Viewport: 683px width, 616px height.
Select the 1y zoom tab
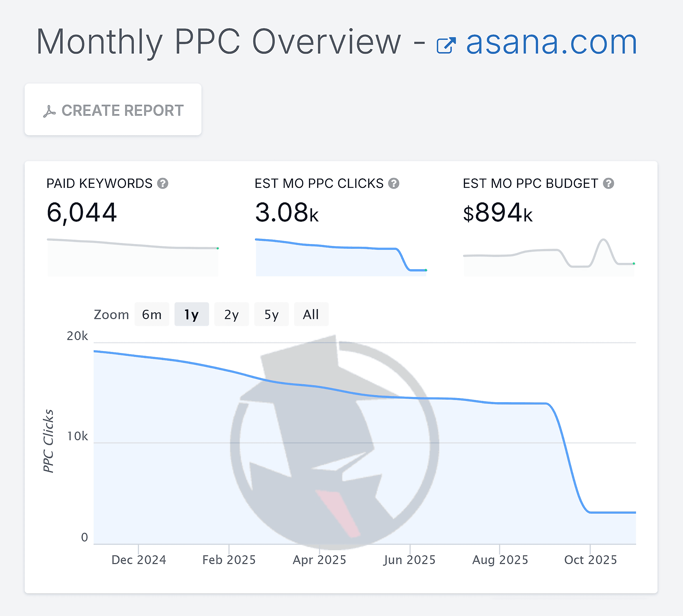point(191,314)
